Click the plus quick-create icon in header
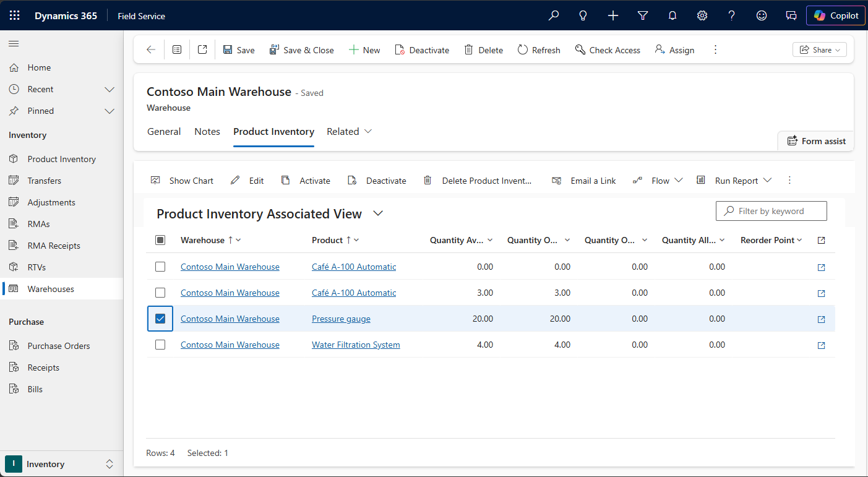This screenshot has width=868, height=477. (613, 15)
